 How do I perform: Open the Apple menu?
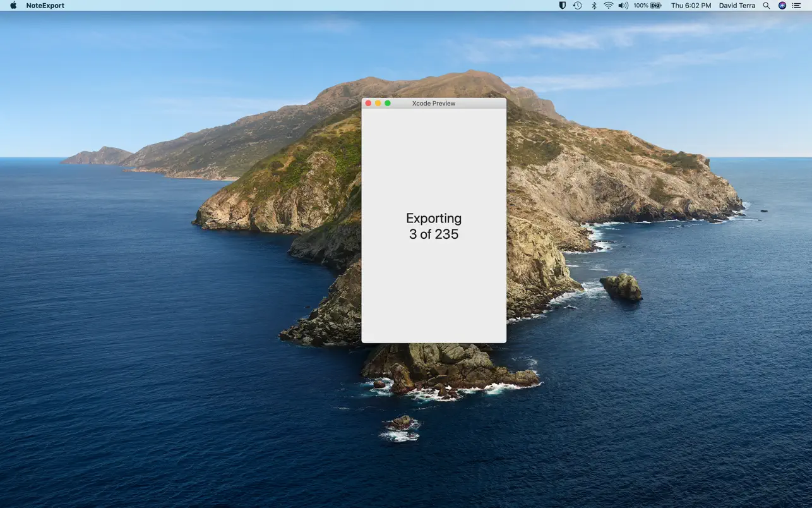12,5
